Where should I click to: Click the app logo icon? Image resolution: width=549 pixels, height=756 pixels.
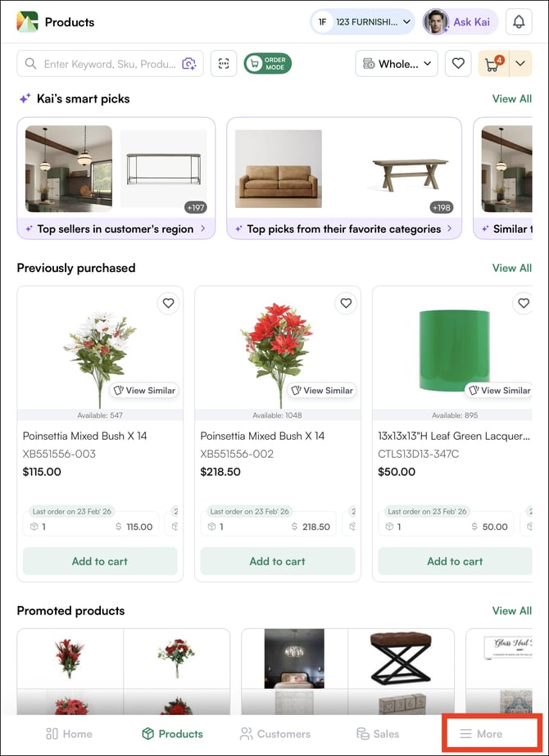[27, 22]
